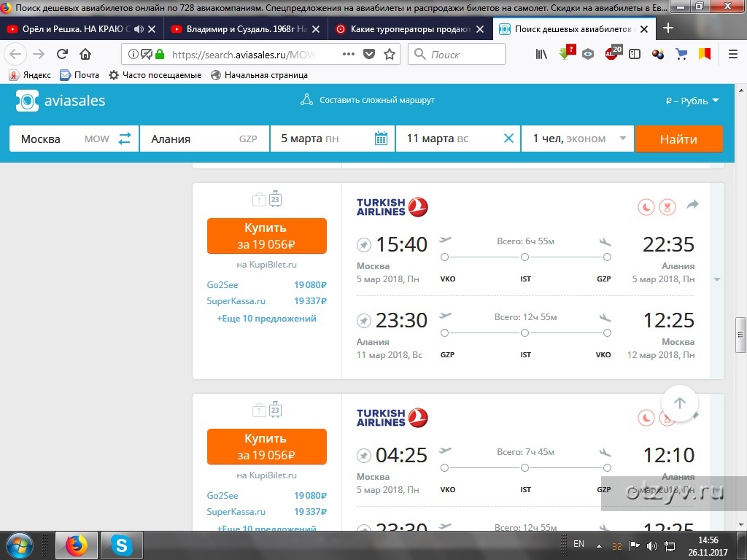
Task: Buy the 15:40 flight ticket for 19 056₽
Action: coord(267,236)
